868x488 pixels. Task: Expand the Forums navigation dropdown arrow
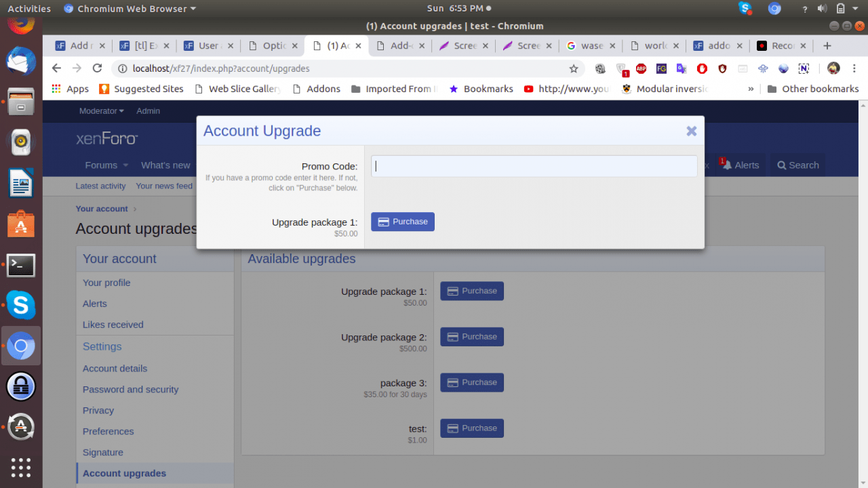click(125, 165)
